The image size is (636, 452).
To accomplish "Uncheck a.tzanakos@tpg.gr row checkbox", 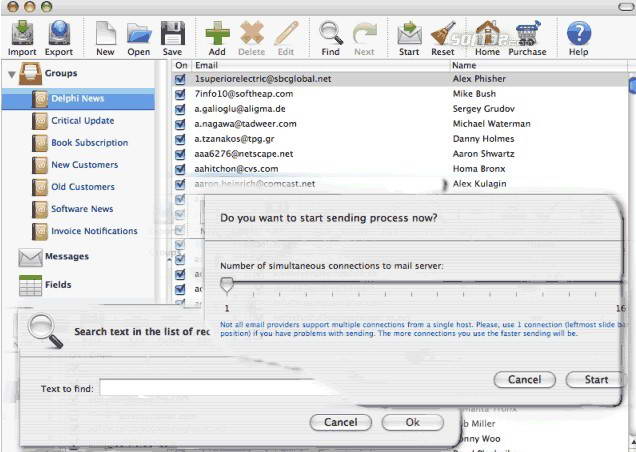I will tap(180, 140).
